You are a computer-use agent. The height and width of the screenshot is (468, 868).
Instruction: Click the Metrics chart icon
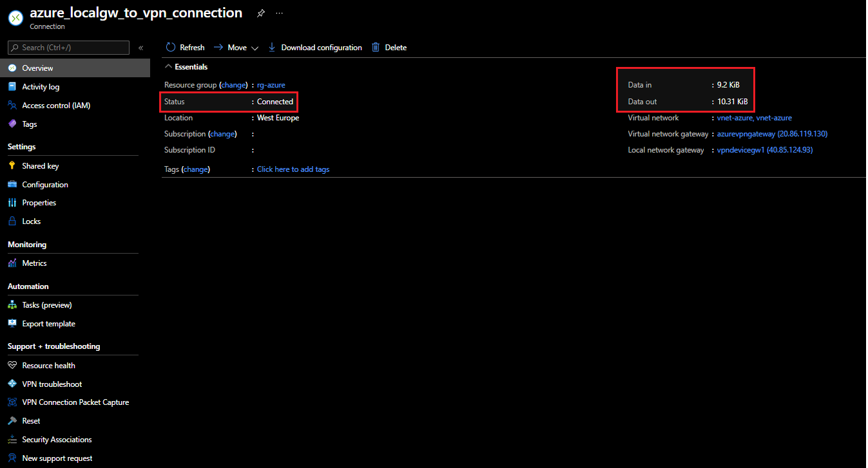[x=12, y=263]
